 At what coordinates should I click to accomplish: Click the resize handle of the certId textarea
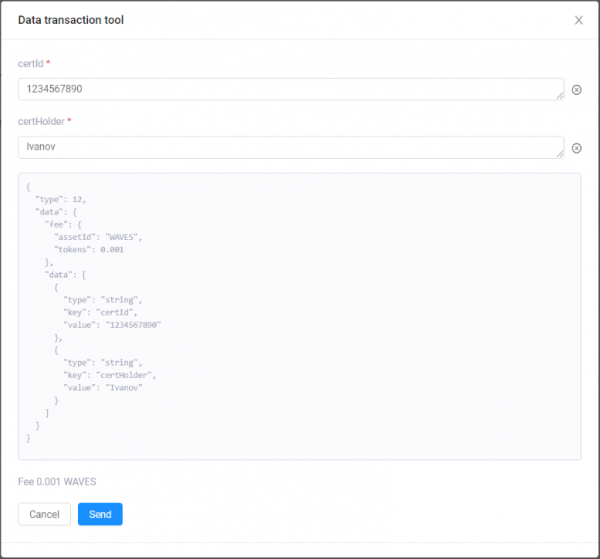559,95
